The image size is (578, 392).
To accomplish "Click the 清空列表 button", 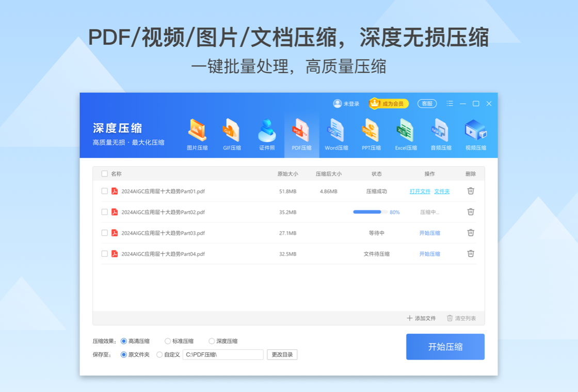I will click(x=461, y=318).
